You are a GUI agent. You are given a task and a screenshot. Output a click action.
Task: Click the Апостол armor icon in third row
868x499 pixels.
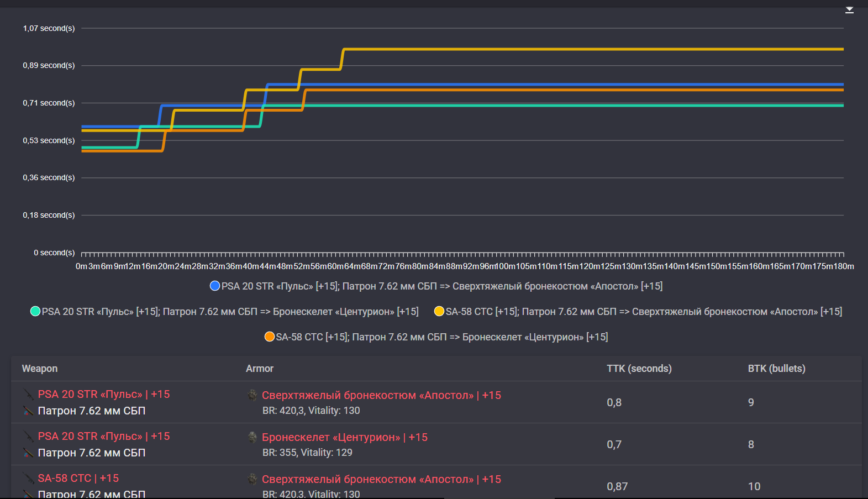252,479
